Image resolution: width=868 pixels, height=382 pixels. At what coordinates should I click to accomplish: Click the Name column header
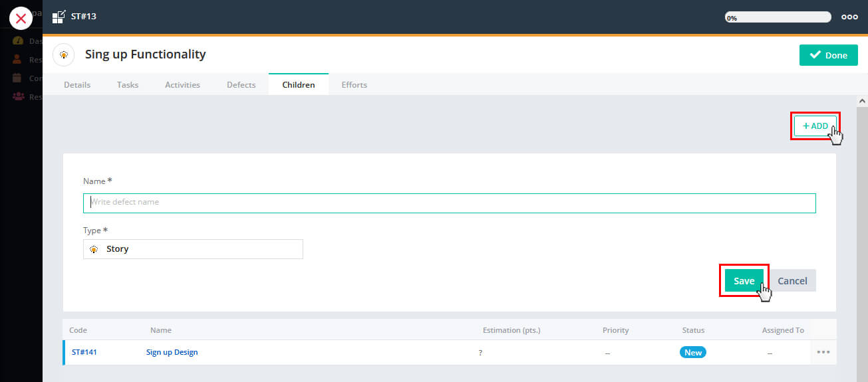(x=161, y=330)
